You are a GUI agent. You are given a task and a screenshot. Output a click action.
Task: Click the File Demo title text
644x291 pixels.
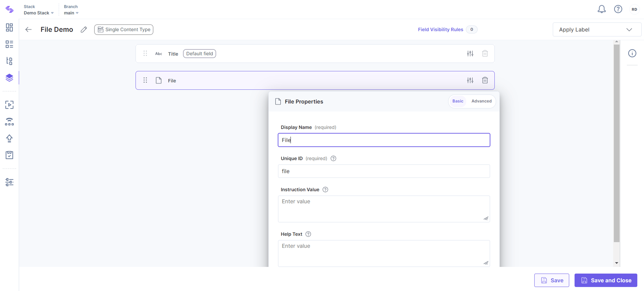click(x=57, y=29)
